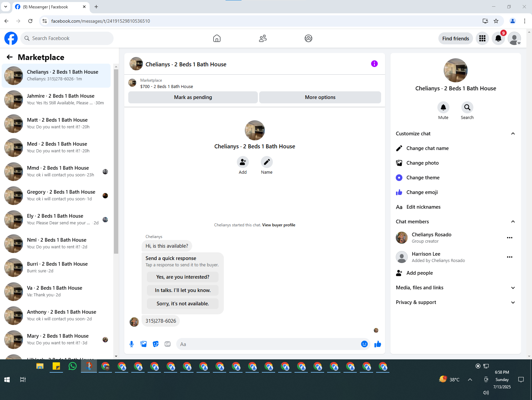
Task: Go back from Marketplace with the arrow
Action: click(x=10, y=57)
